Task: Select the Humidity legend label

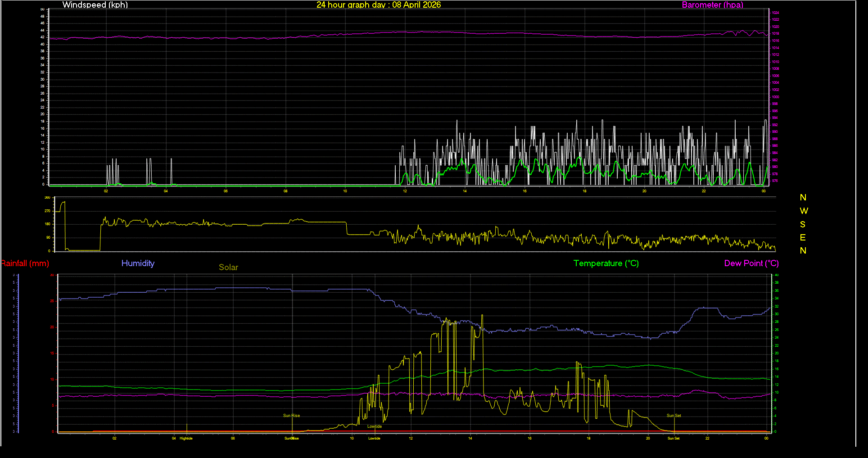Action: [x=138, y=263]
